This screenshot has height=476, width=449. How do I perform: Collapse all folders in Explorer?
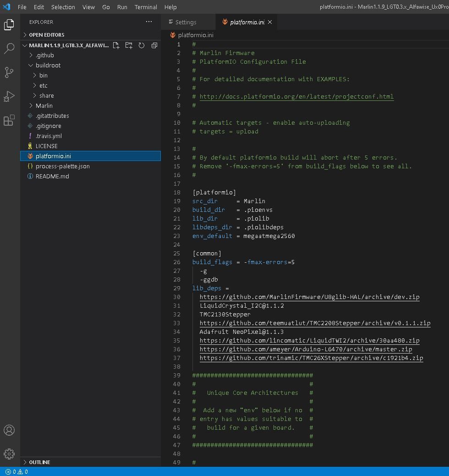154,45
